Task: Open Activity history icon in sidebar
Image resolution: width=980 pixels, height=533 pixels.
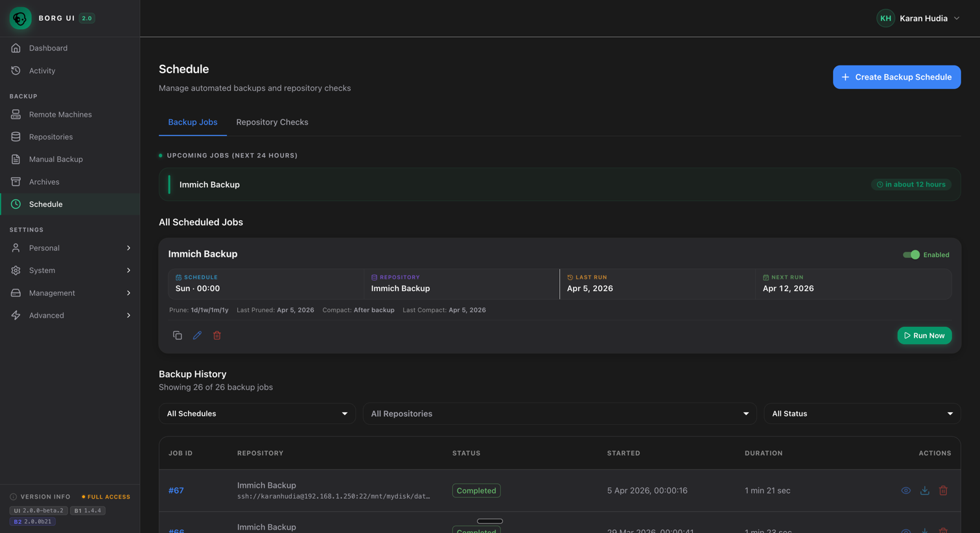Action: (16, 71)
